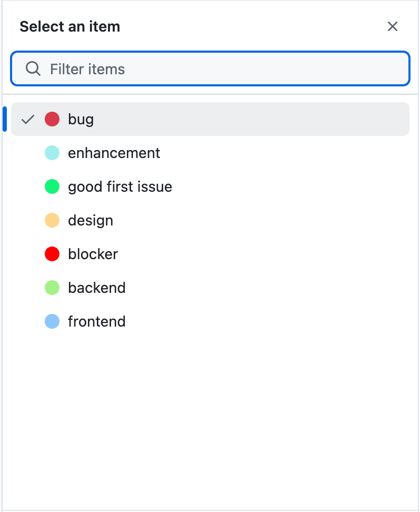
Task: Select the backend label
Action: (x=97, y=288)
